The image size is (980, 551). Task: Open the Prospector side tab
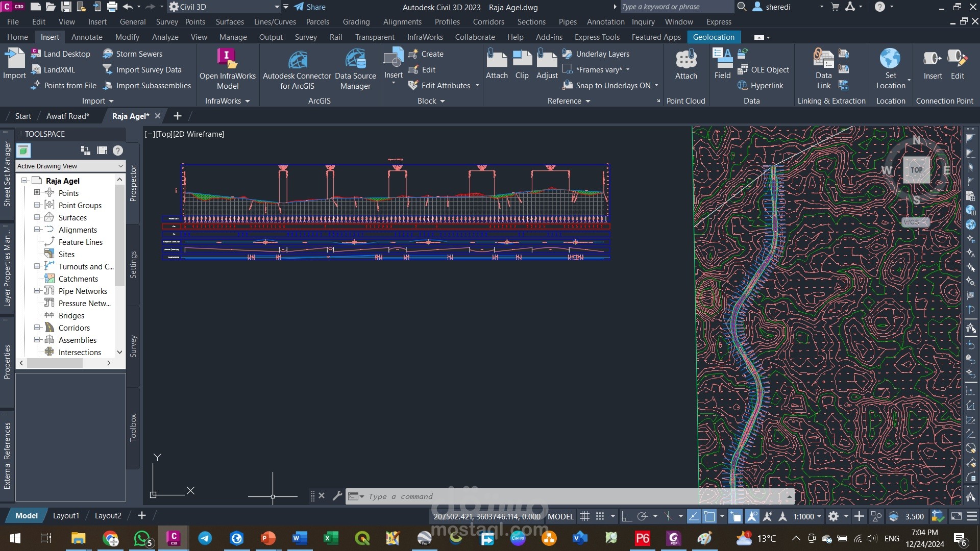133,183
